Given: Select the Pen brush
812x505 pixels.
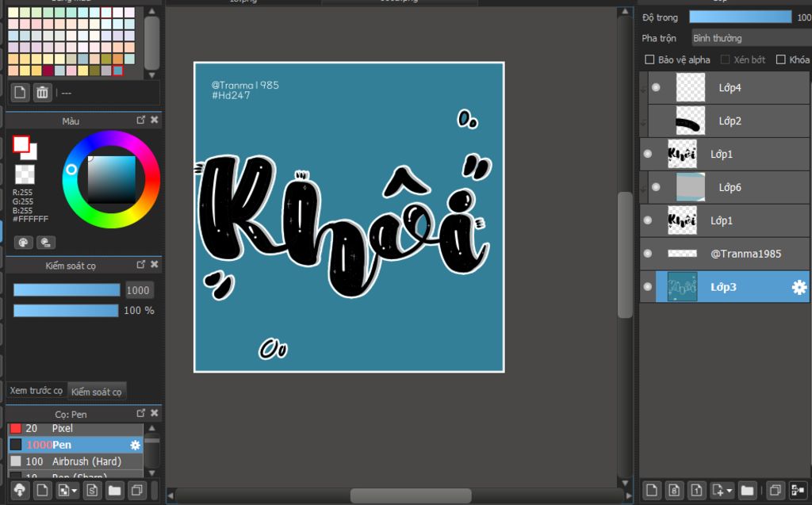Looking at the screenshot, I should pyautogui.click(x=75, y=445).
